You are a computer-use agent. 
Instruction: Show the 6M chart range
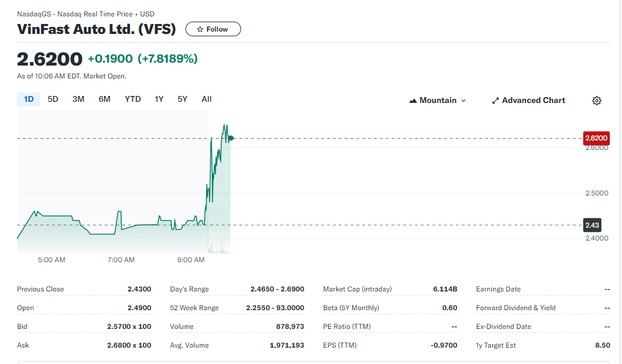point(105,99)
